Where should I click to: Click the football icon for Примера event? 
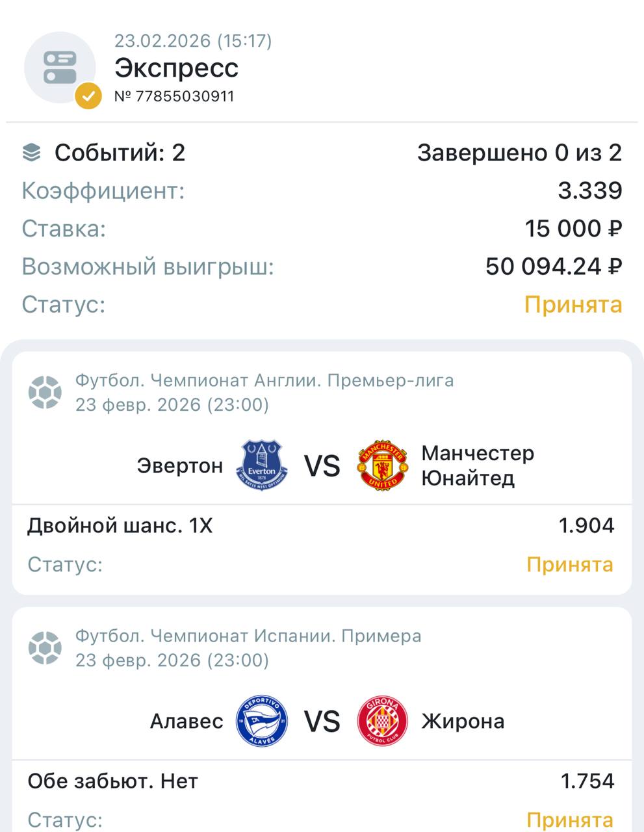(45, 648)
